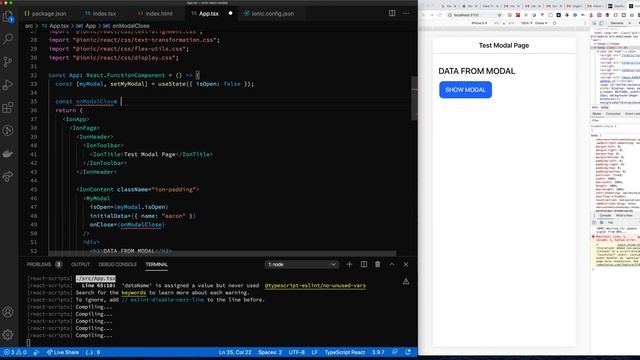The width and height of the screenshot is (640, 360).
Task: Expand the onModalClose breadcrumb
Action: coord(127,26)
